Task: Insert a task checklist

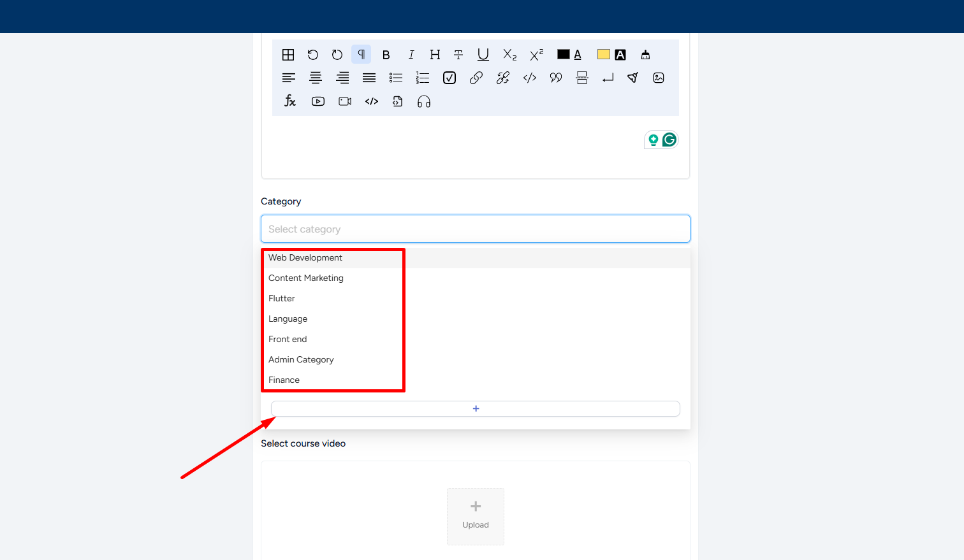Action: tap(449, 78)
